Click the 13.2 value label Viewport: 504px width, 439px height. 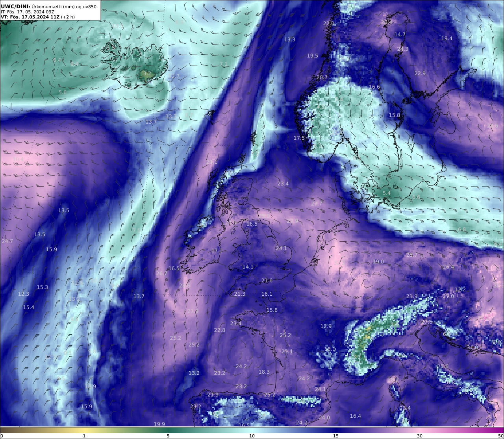194,373
